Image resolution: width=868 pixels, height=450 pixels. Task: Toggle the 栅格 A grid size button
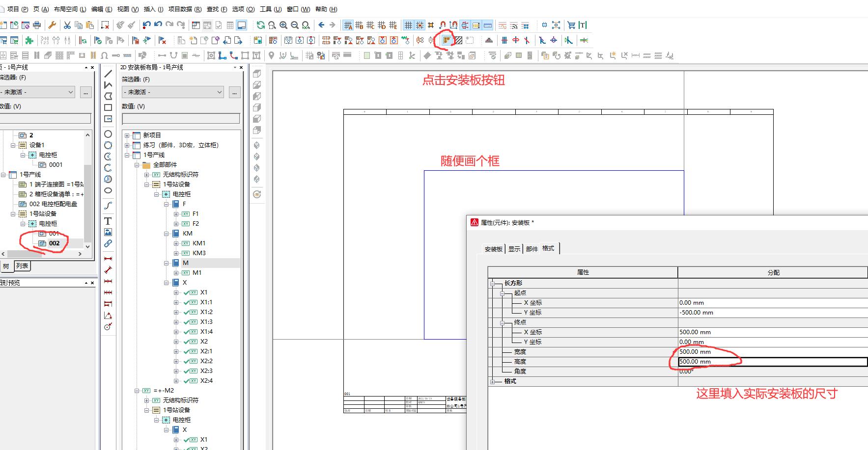pos(348,24)
